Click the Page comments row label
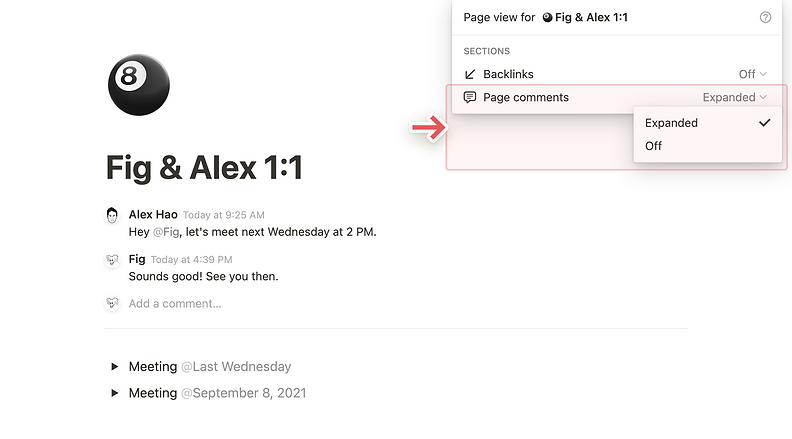 pyautogui.click(x=526, y=97)
